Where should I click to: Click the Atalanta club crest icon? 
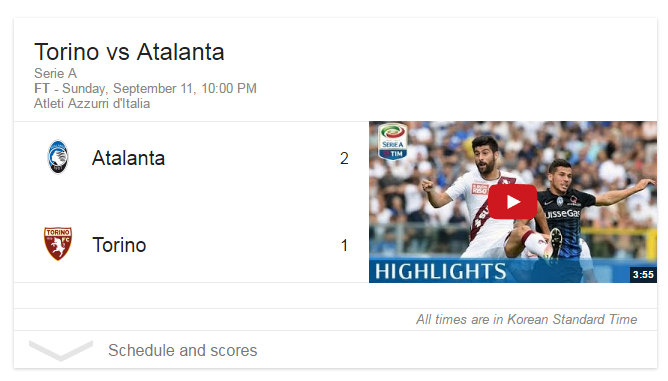tap(58, 157)
